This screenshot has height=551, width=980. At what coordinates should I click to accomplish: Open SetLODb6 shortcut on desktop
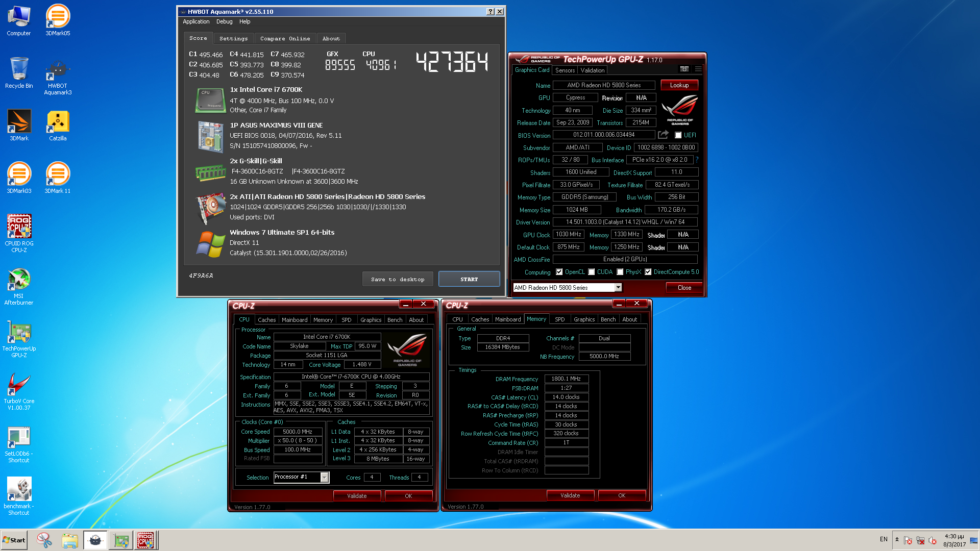click(x=19, y=444)
